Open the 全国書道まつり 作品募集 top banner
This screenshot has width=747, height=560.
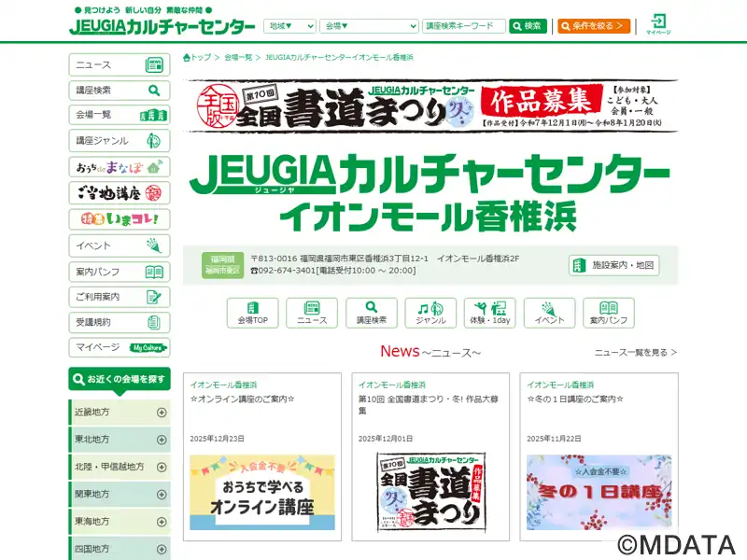coord(430,105)
